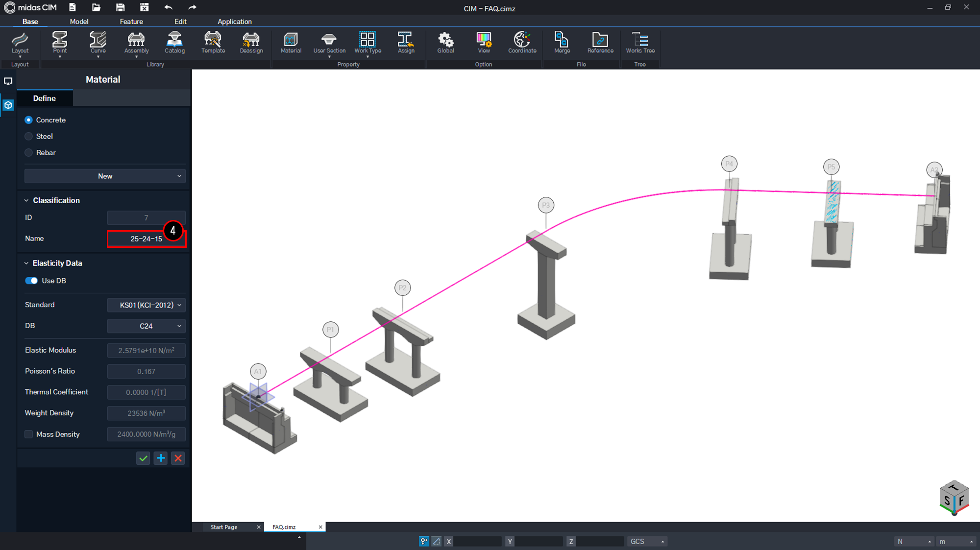Open the DB dropdown showing C24
980x550 pixels.
click(x=146, y=326)
